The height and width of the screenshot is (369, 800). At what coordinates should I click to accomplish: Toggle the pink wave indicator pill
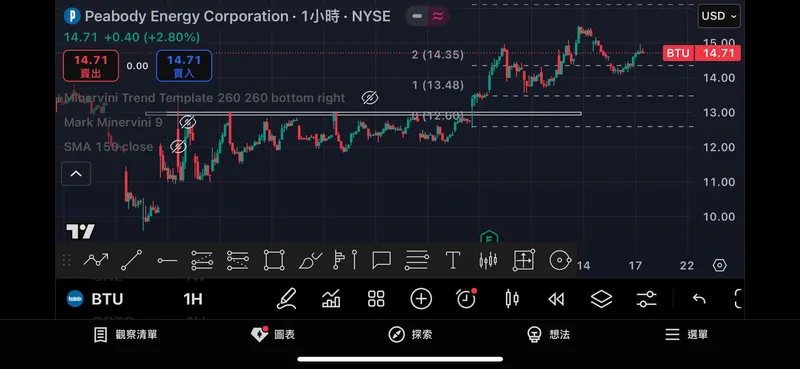(x=438, y=16)
